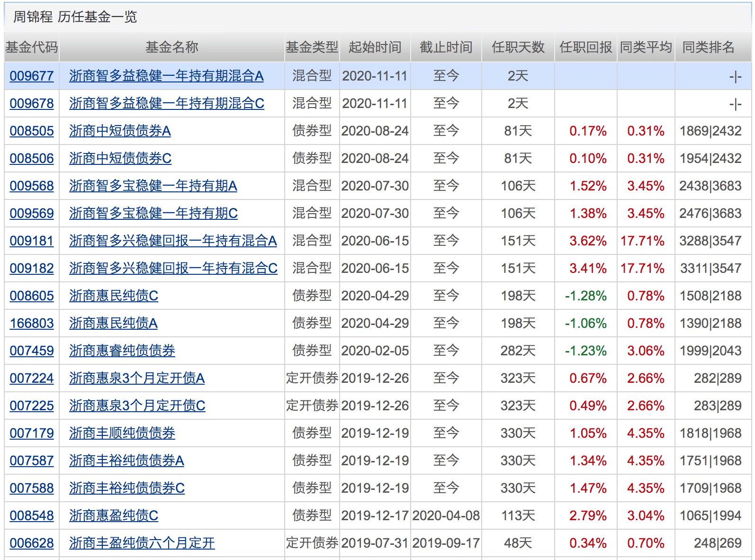Viewport: 755px width, 560px height.
Task: Open fund 浙商智多益稳健一年持有期混合C
Action: point(167,103)
